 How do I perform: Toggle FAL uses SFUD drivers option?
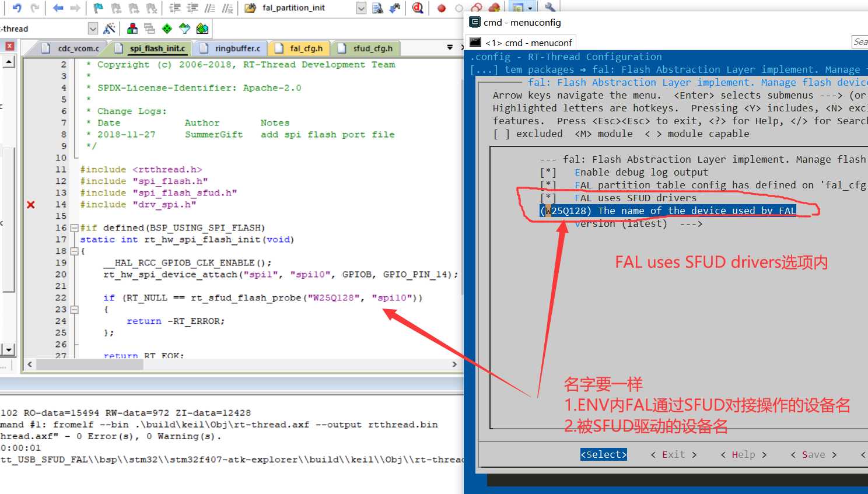tap(618, 198)
